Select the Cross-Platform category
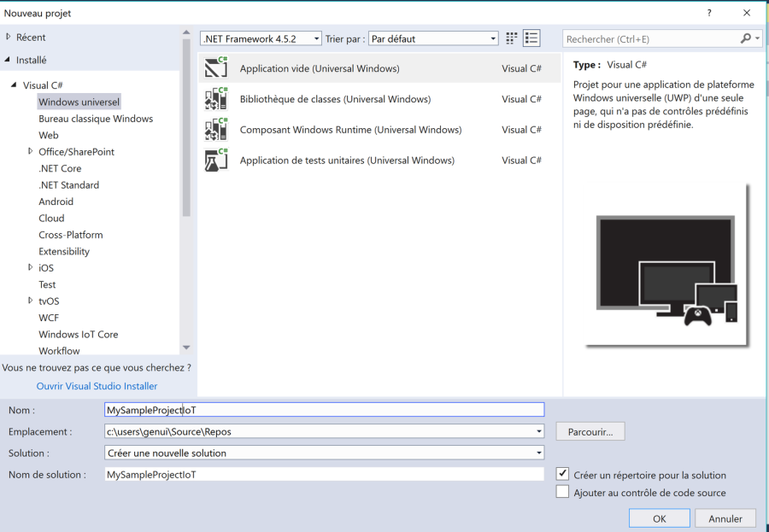769x532 pixels. click(71, 235)
